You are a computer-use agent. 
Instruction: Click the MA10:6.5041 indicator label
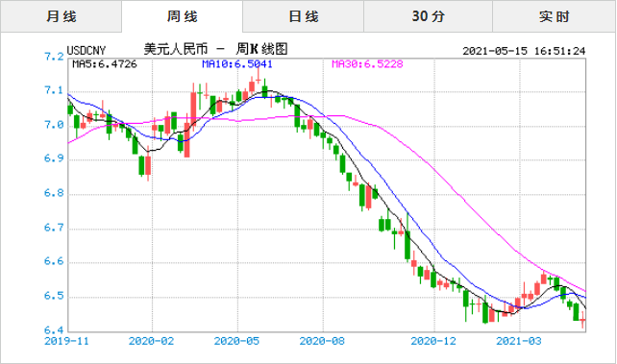237,64
